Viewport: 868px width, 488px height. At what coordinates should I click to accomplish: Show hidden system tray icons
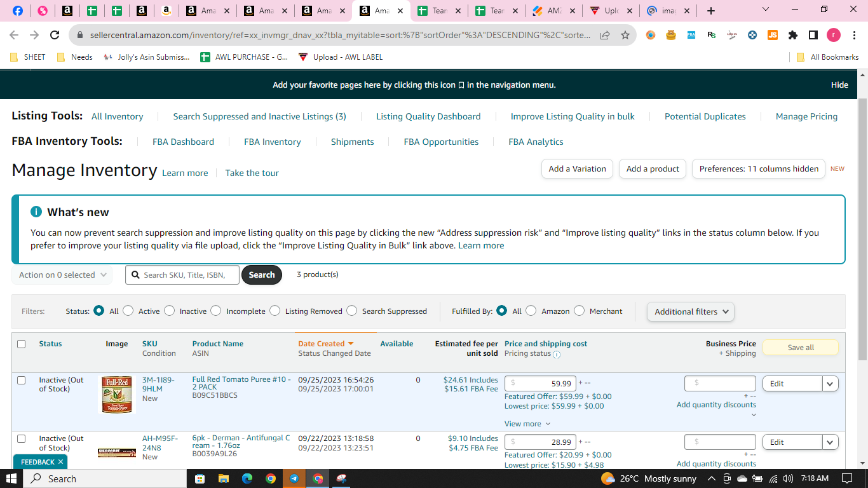coord(711,478)
